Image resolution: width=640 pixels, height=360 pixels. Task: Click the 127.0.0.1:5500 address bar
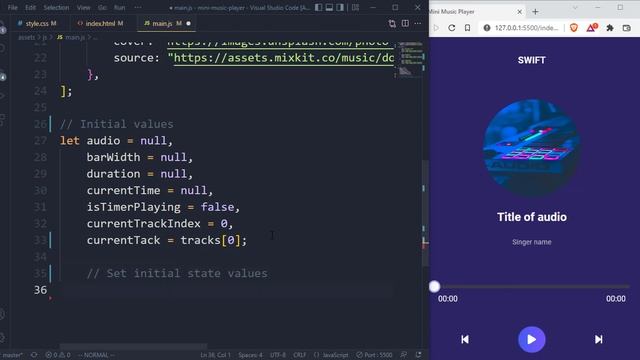tap(526, 28)
